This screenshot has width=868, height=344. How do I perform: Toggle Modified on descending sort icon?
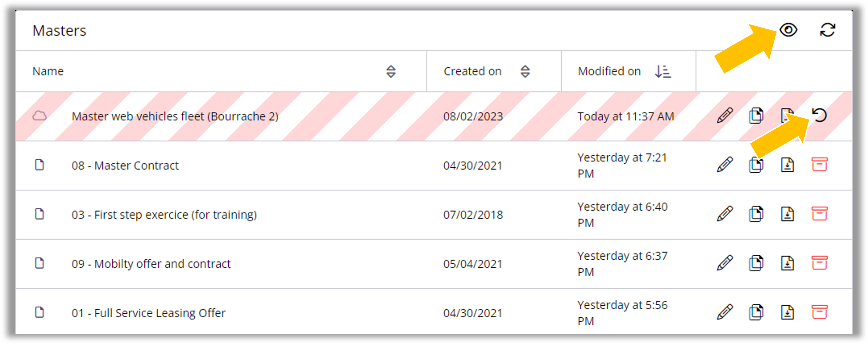pos(663,71)
